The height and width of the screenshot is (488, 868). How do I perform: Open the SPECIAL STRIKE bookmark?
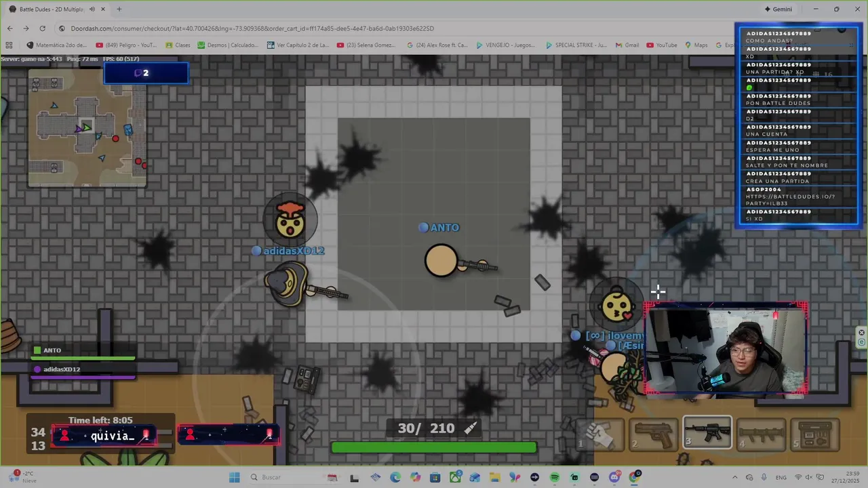[576, 45]
